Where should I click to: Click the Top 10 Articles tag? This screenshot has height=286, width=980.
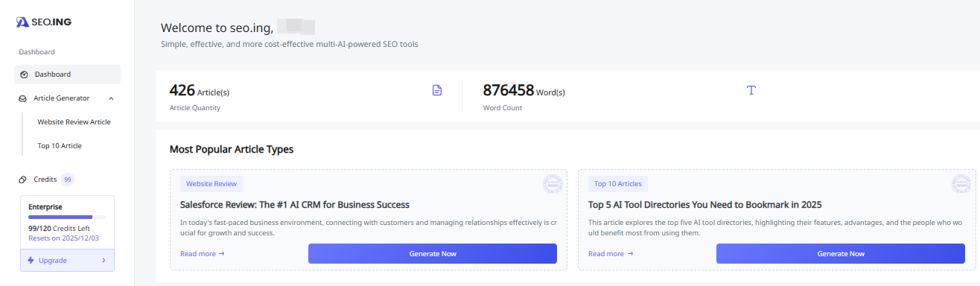(618, 184)
